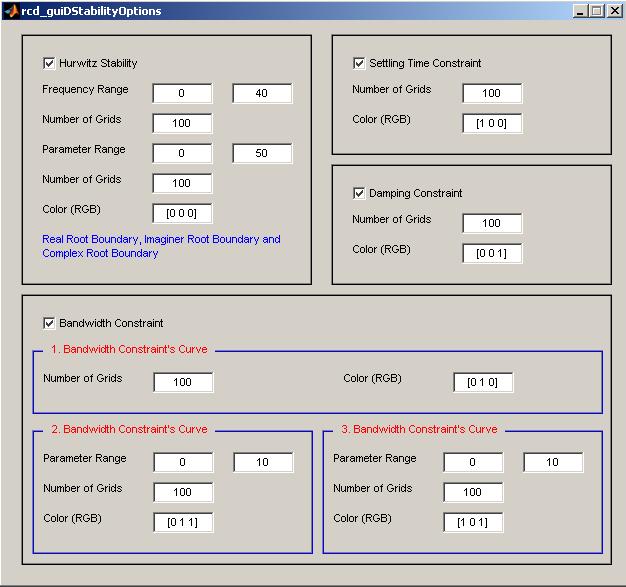Click the '2. Bandwidth Constraint's Curve' title

129,429
